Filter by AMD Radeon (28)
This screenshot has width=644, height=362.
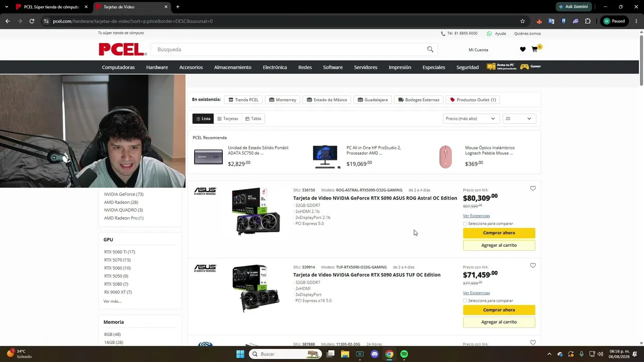tap(121, 202)
